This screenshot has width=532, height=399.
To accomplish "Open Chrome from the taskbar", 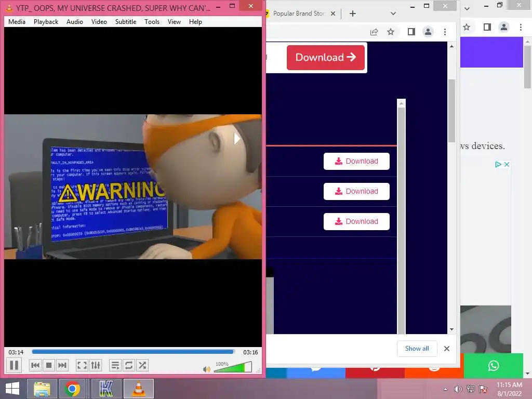I will 72,389.
